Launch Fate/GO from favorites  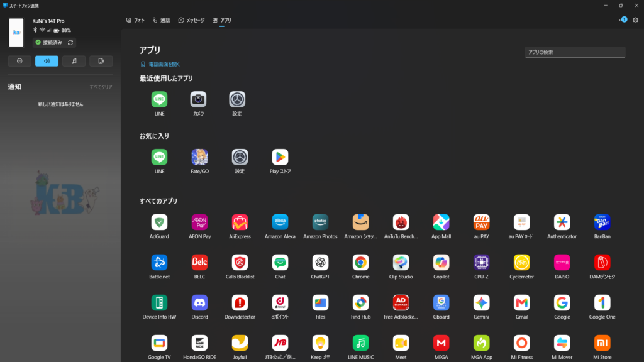(199, 157)
